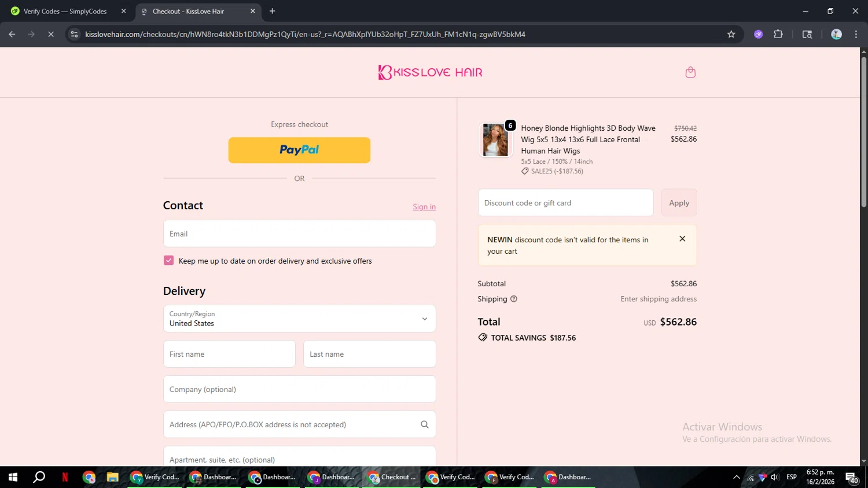Click the Sign in link
Screen dimensions: 868x488
(424, 207)
